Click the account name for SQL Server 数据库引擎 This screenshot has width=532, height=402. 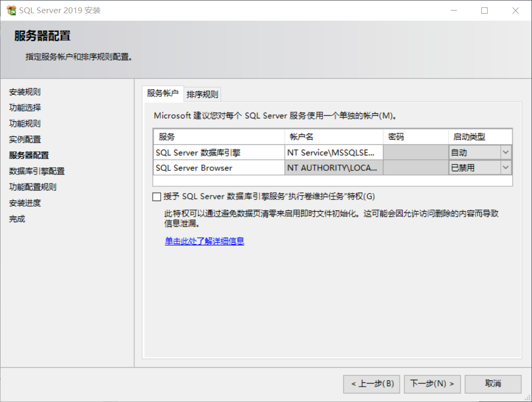pyautogui.click(x=334, y=152)
